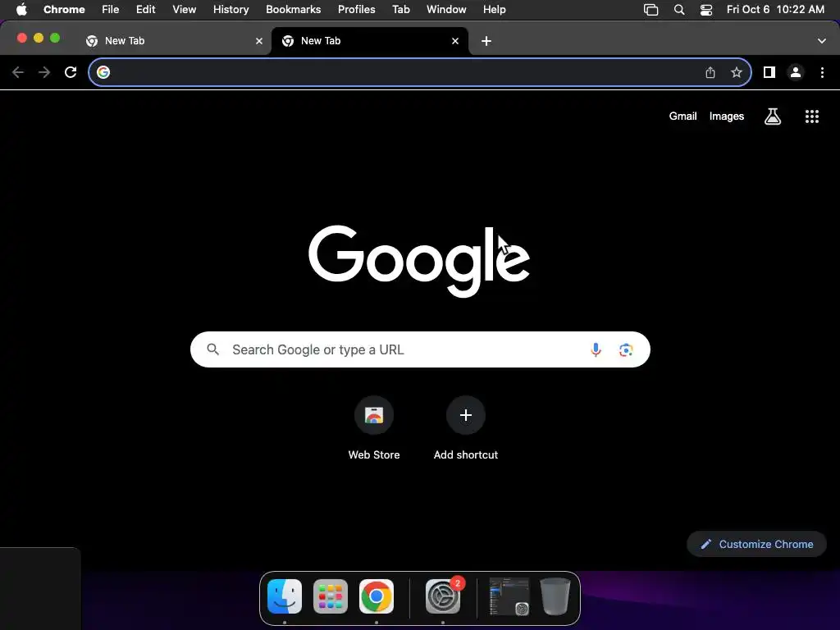Click the forward navigation arrow
Screen dimensions: 840x630
[44, 72]
